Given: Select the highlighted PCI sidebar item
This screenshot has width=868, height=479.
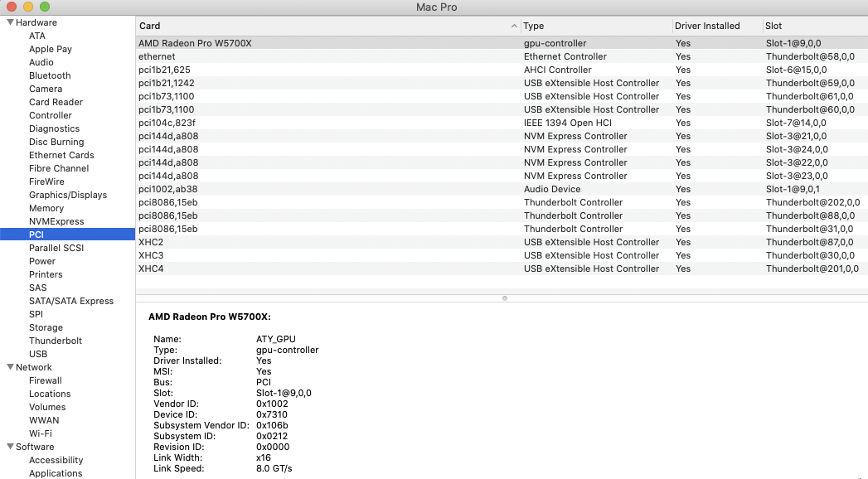Looking at the screenshot, I should point(67,235).
